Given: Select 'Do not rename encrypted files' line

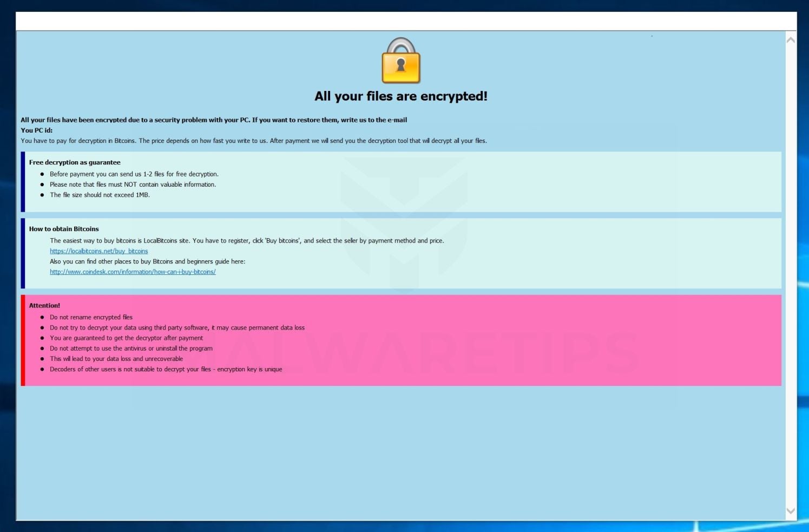Looking at the screenshot, I should pyautogui.click(x=91, y=317).
